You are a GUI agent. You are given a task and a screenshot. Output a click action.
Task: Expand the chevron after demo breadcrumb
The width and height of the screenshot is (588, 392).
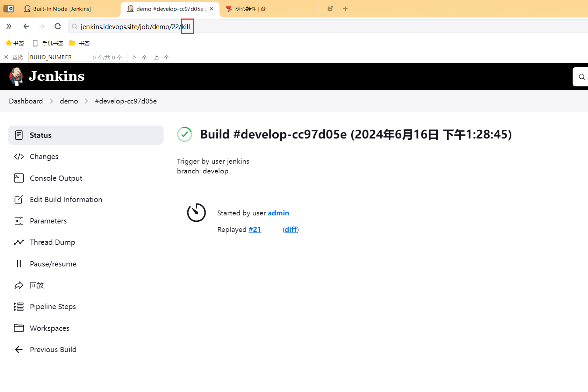(86, 101)
